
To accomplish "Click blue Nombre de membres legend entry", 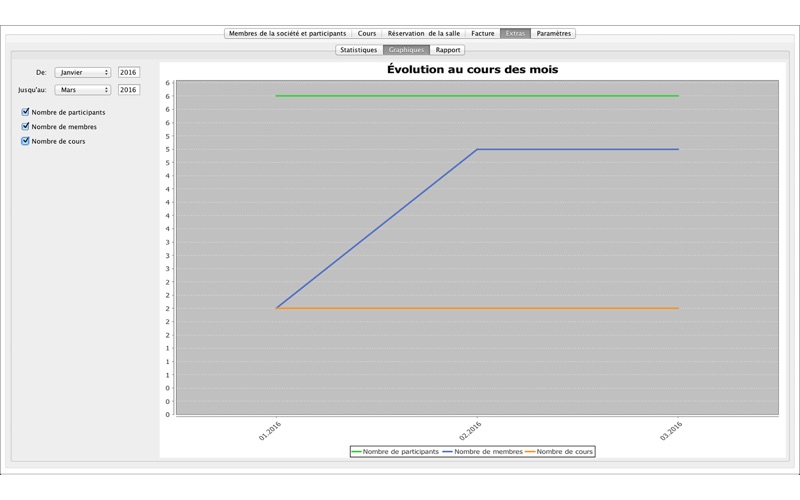I will (483, 452).
